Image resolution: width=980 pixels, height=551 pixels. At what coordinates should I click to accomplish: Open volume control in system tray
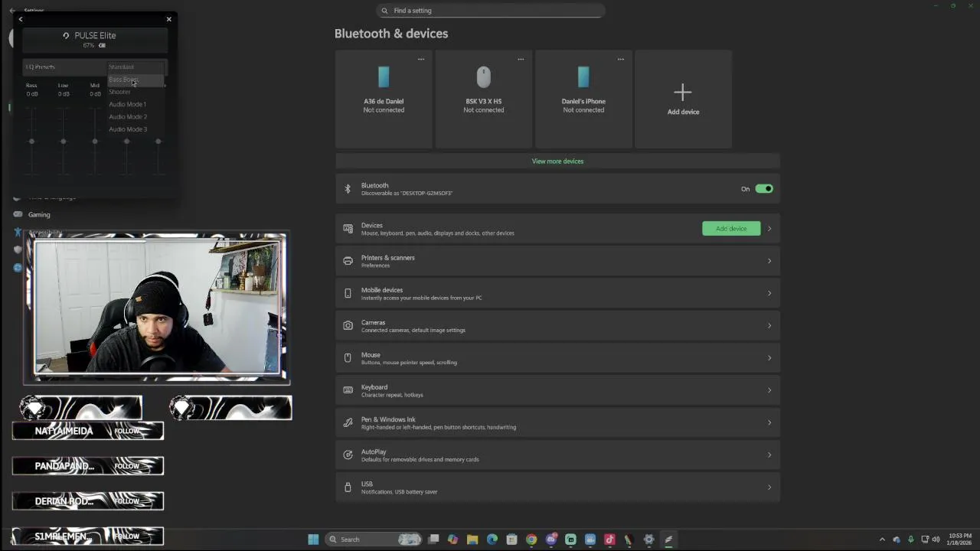(x=936, y=540)
